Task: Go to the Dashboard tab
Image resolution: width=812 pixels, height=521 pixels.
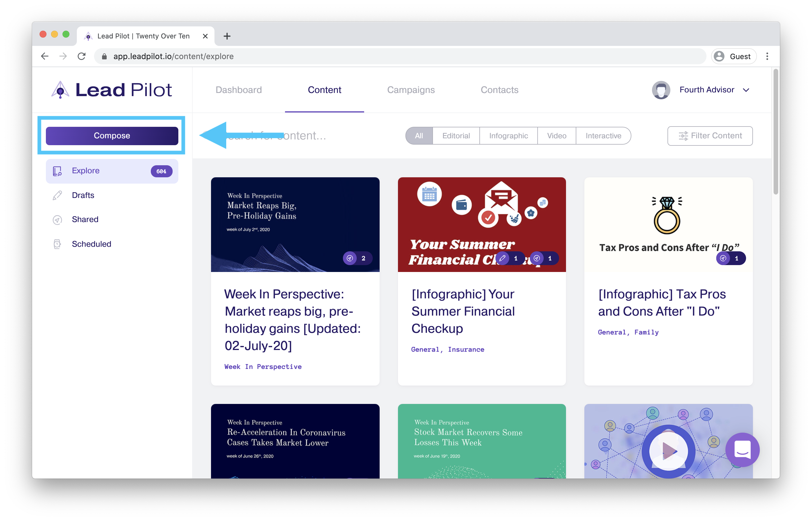Action: coord(239,90)
